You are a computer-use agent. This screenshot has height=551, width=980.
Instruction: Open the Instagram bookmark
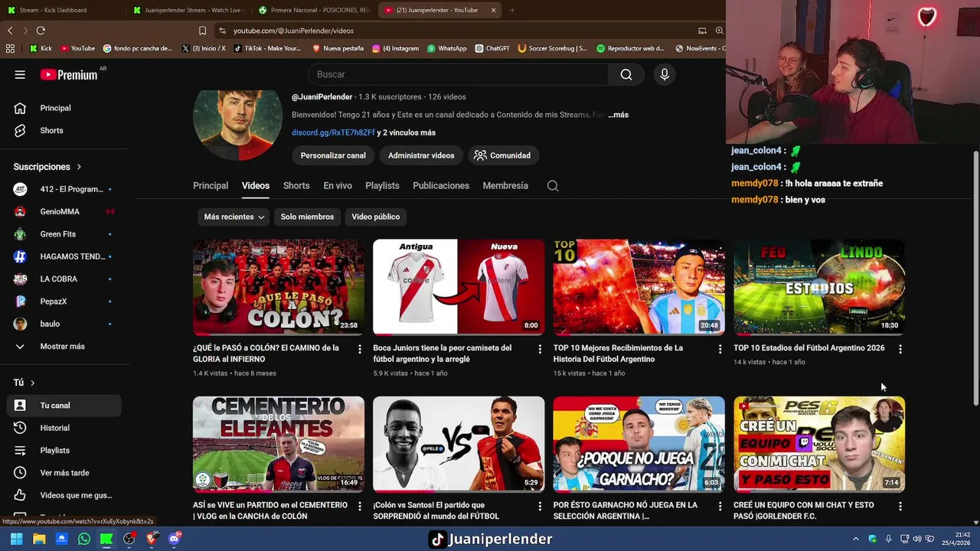(x=395, y=48)
